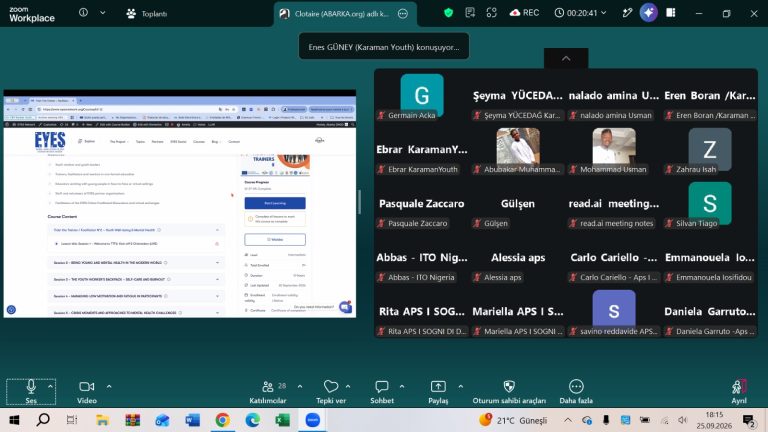Click the blue start learning button in shared screen
Screen dimensions: 768x432
pyautogui.click(x=275, y=203)
